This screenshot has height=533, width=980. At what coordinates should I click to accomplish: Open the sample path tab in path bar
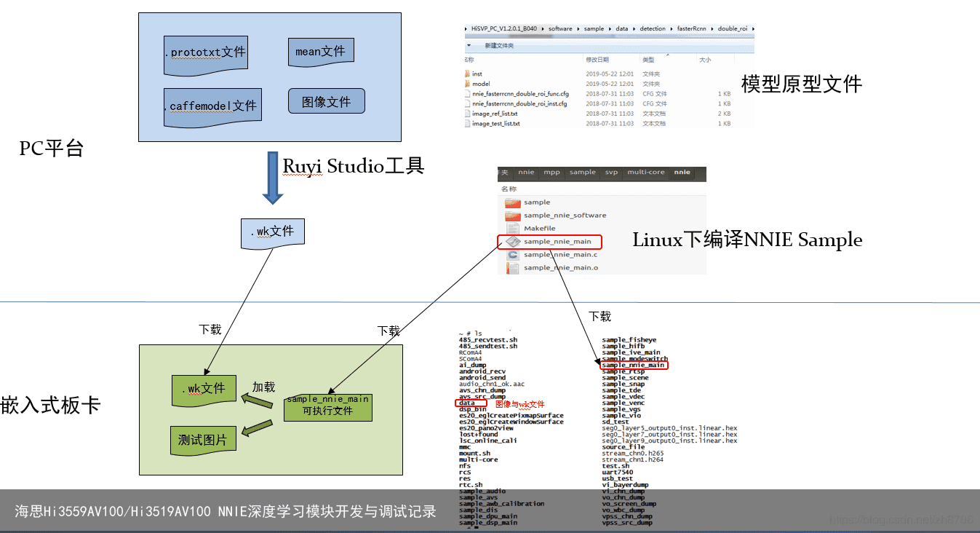583,173
